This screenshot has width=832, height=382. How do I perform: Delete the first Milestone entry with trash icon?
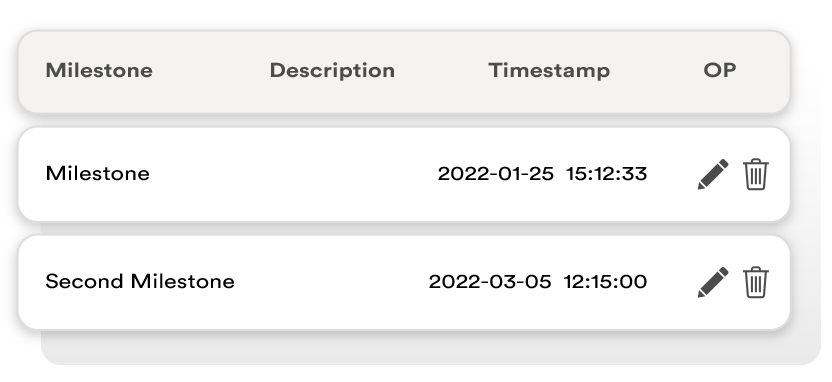756,174
